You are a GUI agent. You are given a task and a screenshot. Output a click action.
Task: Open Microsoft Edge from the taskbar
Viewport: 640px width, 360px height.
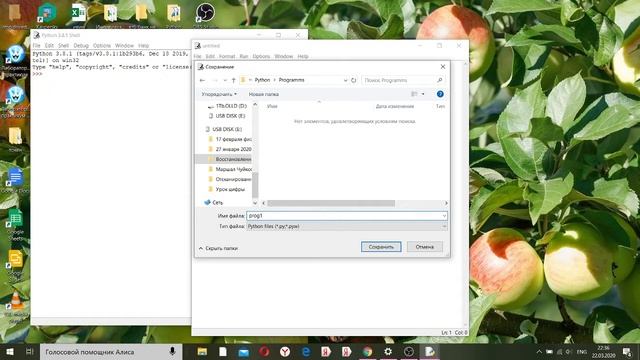306,351
